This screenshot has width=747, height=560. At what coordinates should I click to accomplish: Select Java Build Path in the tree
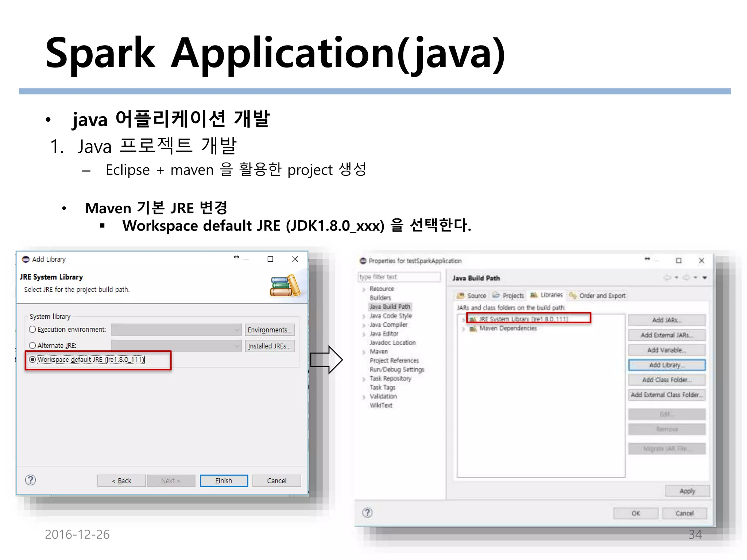390,307
